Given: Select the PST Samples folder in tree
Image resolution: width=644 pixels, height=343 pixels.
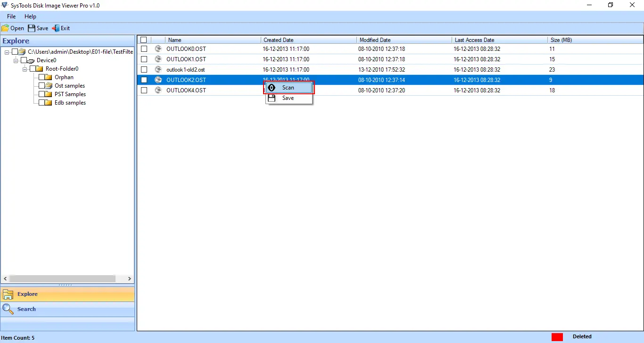Looking at the screenshot, I should (70, 94).
